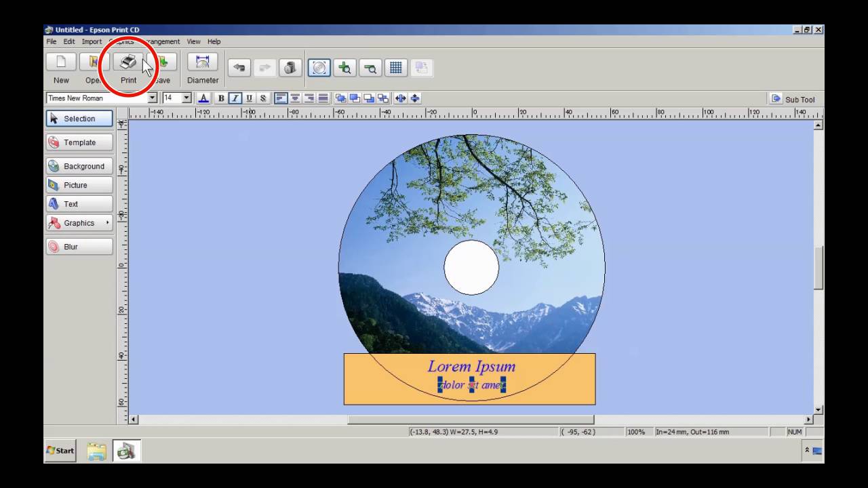Viewport: 868px width, 488px height.
Task: Open the File menu
Action: point(52,41)
